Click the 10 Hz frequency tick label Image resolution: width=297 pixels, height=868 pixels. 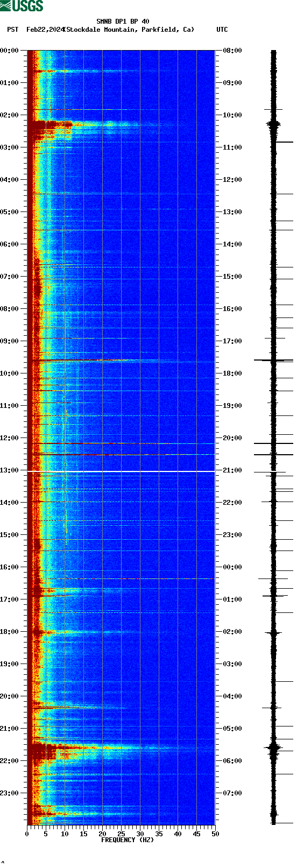[x=65, y=834]
